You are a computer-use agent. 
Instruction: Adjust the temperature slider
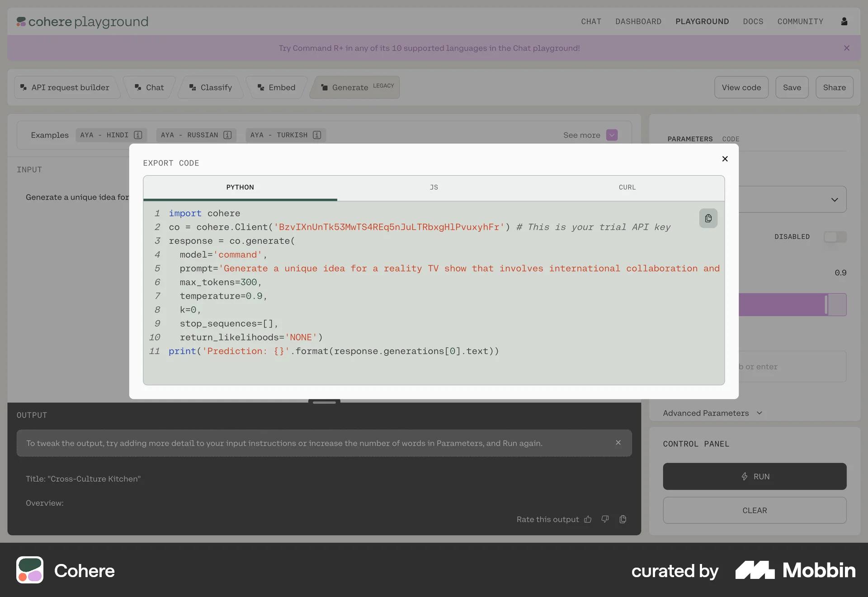pos(826,304)
